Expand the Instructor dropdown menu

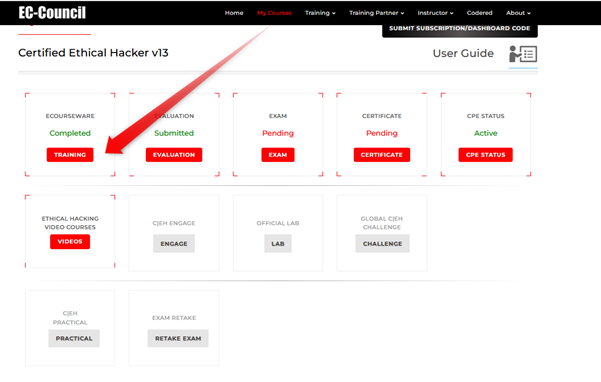435,13
